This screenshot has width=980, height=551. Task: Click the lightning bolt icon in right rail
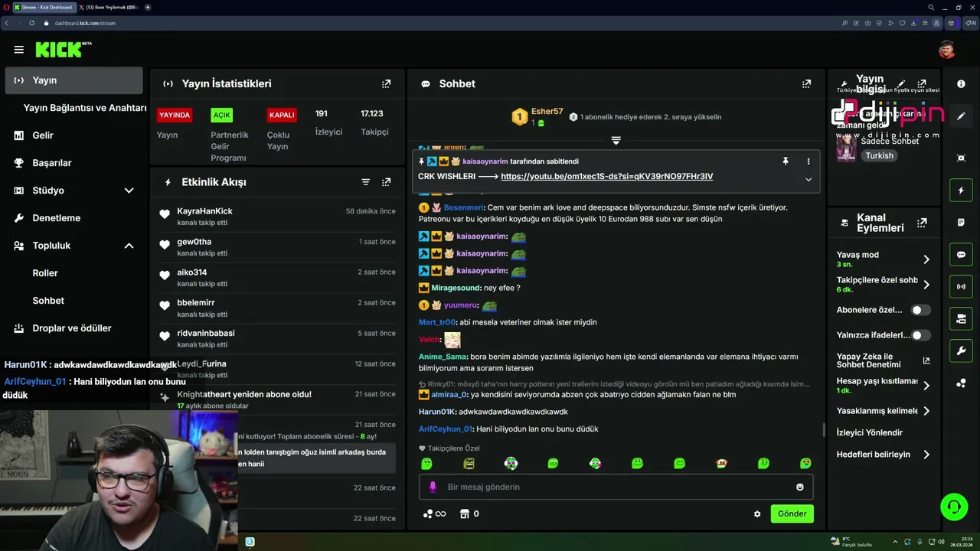pyautogui.click(x=961, y=190)
